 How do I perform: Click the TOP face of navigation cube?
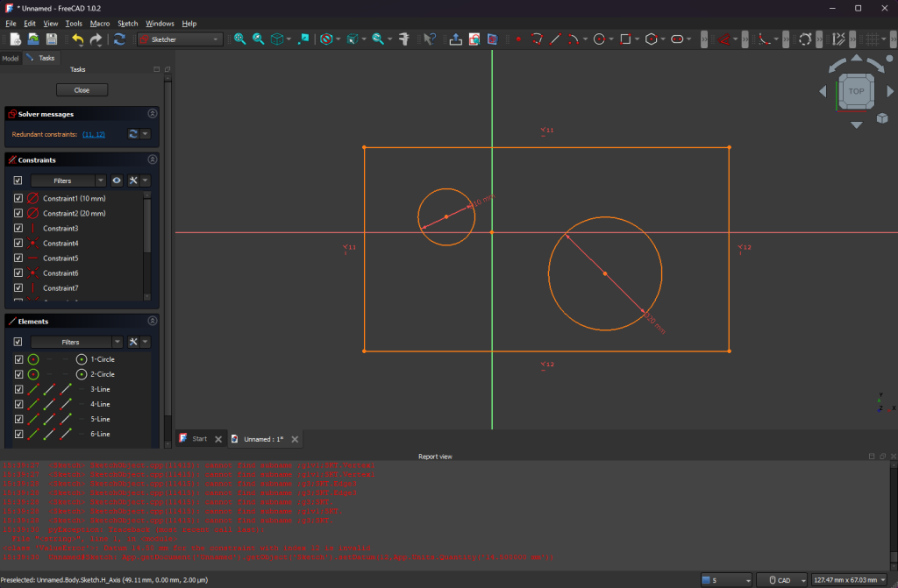click(856, 91)
